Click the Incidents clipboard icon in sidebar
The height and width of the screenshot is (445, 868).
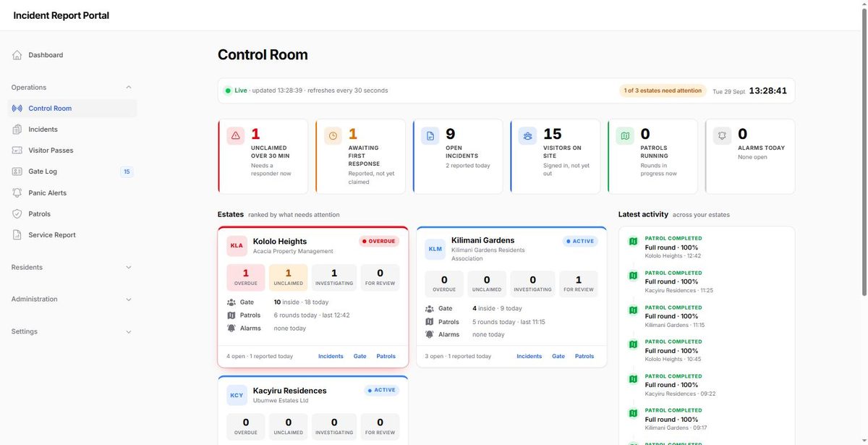click(x=17, y=130)
